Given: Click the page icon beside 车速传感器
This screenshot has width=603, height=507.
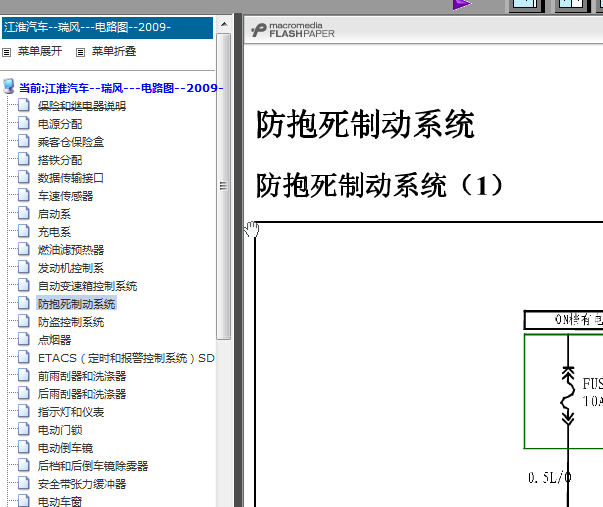Looking at the screenshot, I should click(x=24, y=195).
